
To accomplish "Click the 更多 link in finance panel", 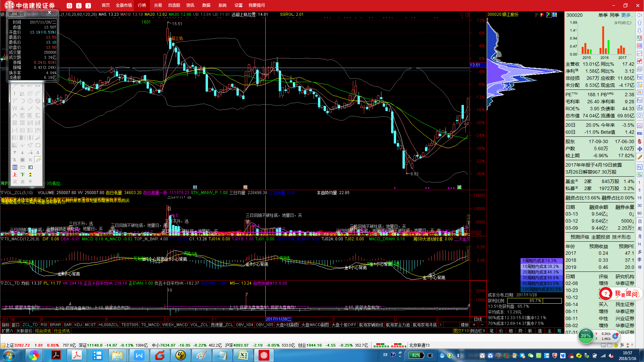I will click(627, 15).
